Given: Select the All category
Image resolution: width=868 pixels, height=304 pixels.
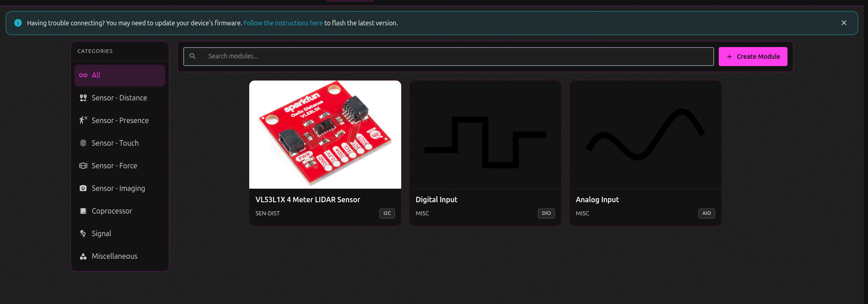Looking at the screenshot, I should [120, 76].
